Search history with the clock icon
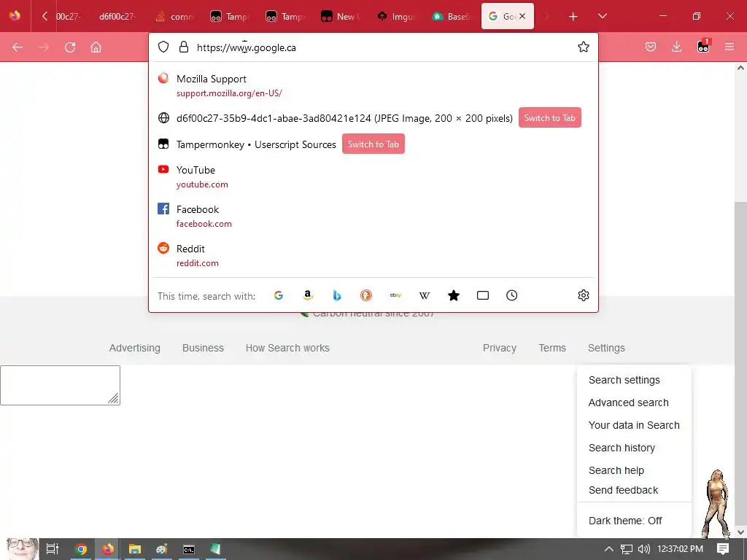This screenshot has width=747, height=560. pyautogui.click(x=511, y=295)
